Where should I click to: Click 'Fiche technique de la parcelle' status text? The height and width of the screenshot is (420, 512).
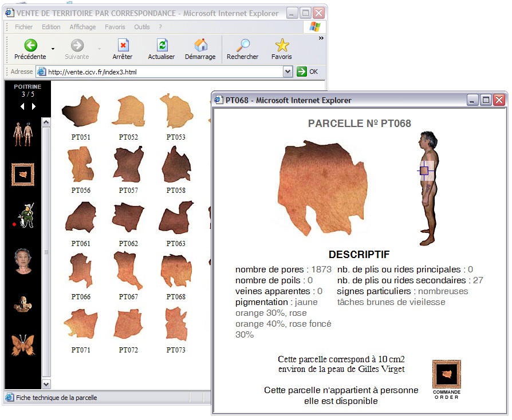click(57, 398)
